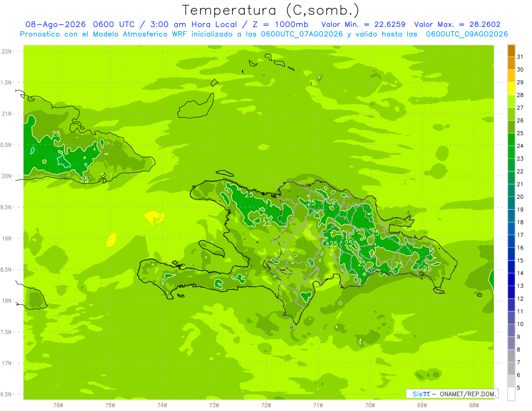Click the "18N" latitude label
The image size is (532, 411).
click(7, 301)
